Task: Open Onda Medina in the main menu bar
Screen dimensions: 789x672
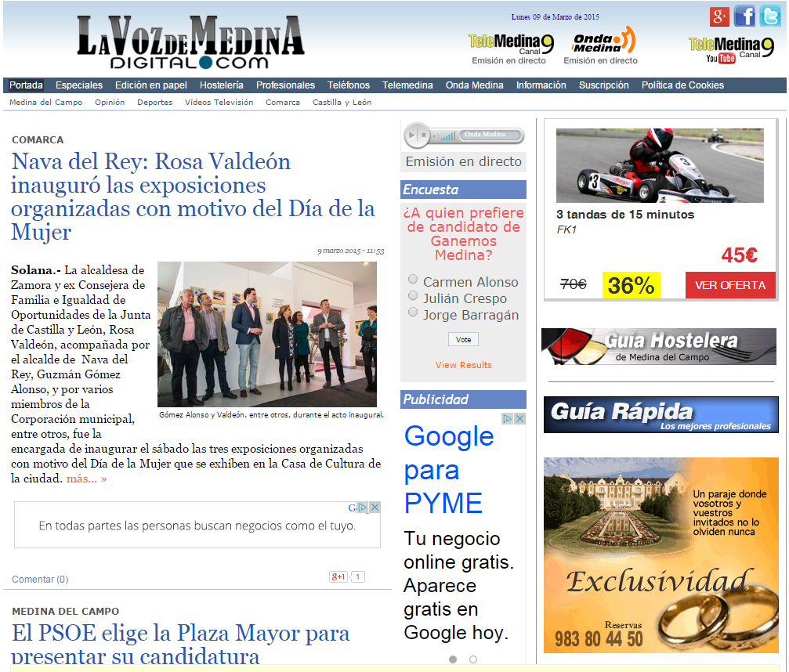Action: (475, 85)
